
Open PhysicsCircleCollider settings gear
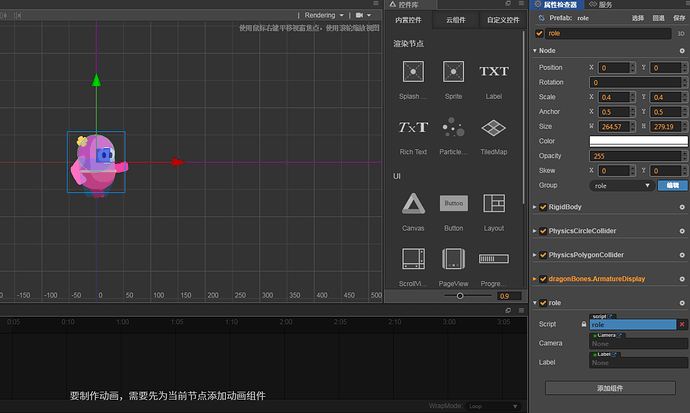tap(682, 231)
